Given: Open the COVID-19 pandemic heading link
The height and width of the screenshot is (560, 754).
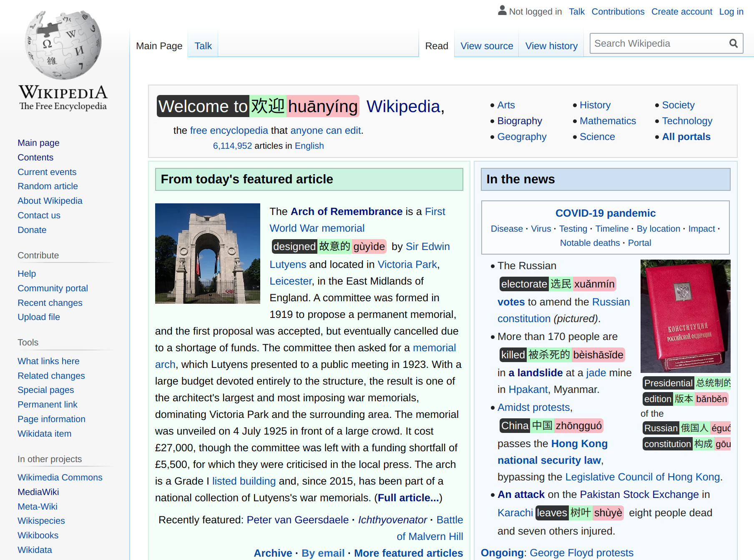Looking at the screenshot, I should 606,213.
